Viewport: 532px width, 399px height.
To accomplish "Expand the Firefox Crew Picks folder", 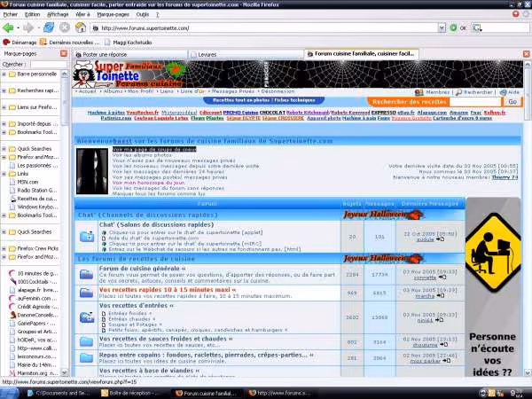I will click(4, 248).
